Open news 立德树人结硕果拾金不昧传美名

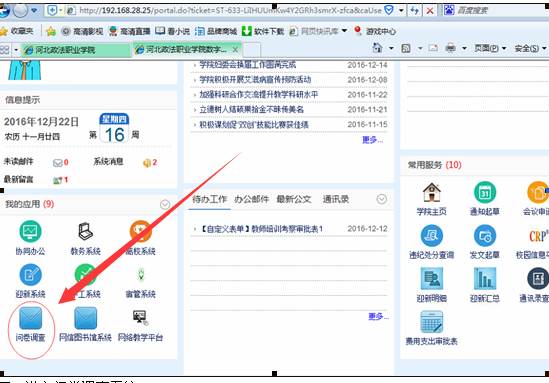(x=251, y=110)
